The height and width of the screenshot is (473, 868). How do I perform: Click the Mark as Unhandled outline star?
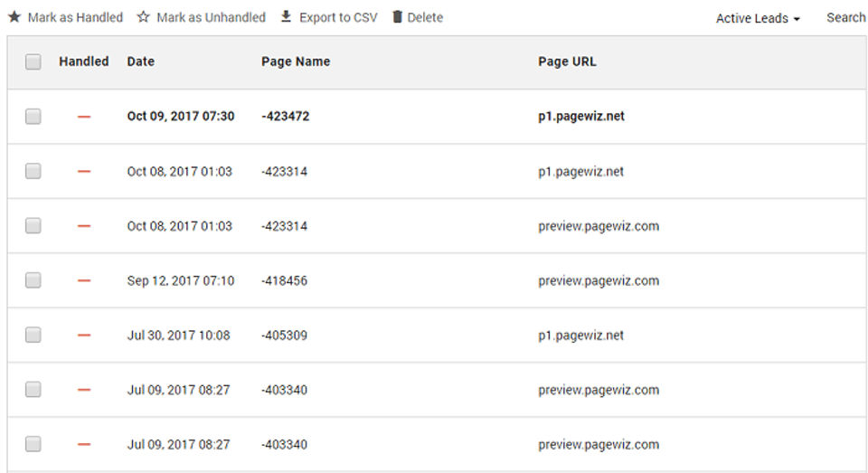[144, 17]
